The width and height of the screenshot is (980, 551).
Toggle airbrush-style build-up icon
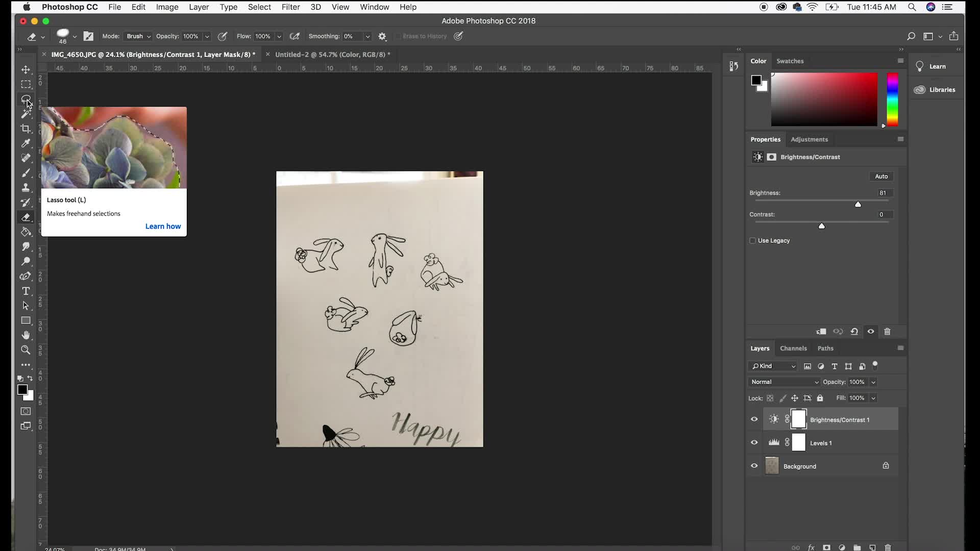tap(295, 36)
